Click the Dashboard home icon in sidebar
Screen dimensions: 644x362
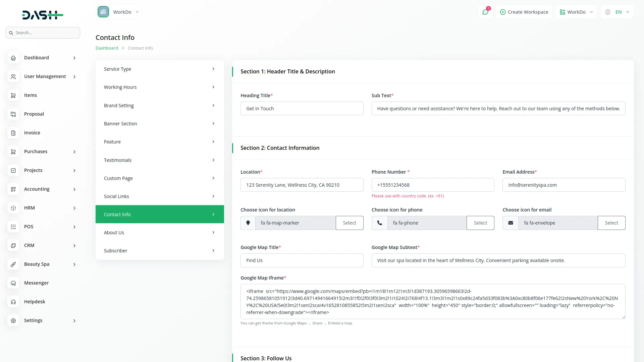pos(13,58)
